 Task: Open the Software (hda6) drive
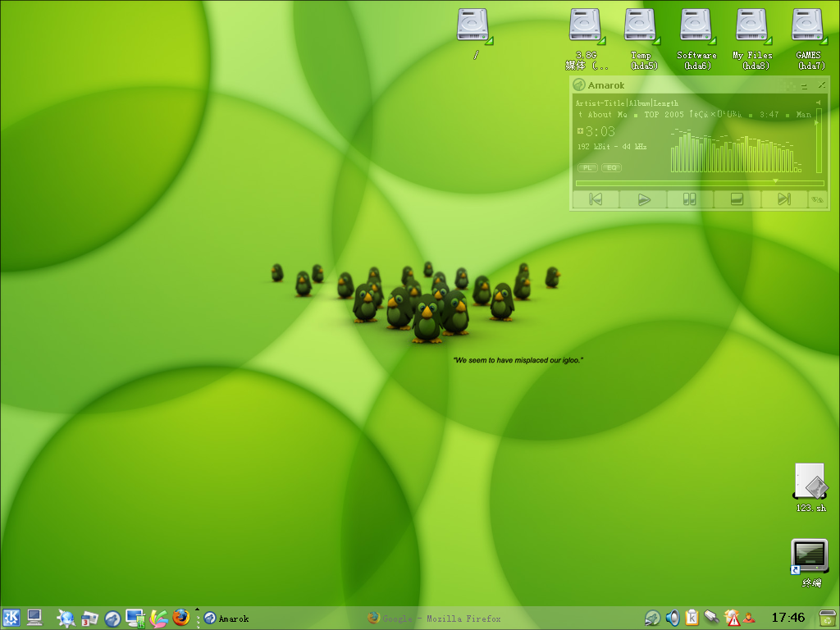click(697, 39)
